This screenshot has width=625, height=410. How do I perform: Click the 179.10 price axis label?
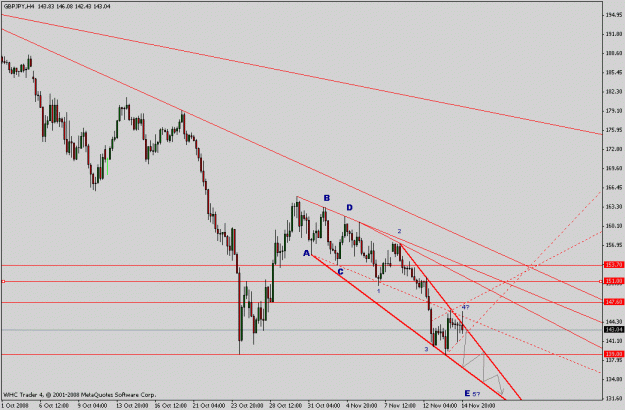coord(614,111)
